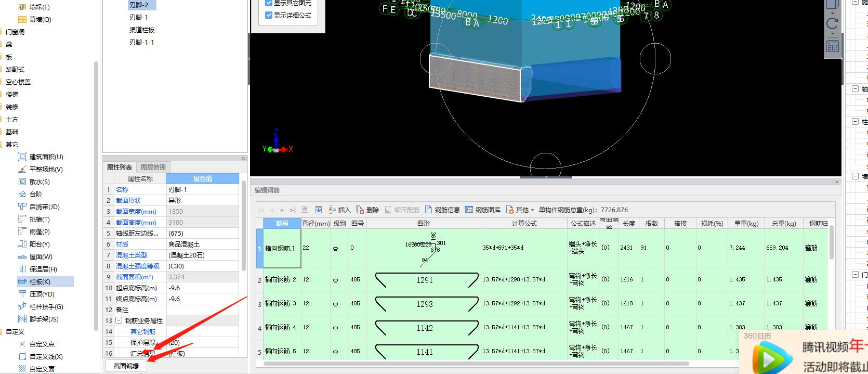The image size is (868, 374).
Task: Expand the 梁 category
Action: click(9, 44)
